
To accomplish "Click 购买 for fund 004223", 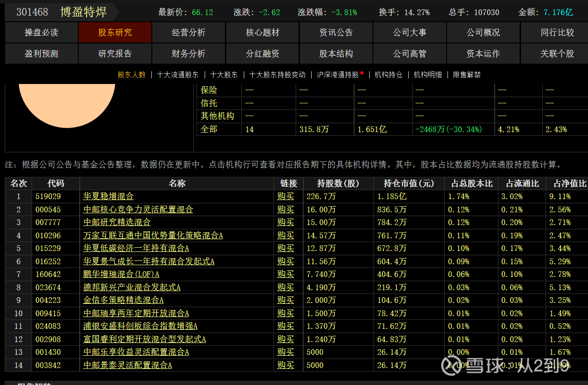I will click(x=286, y=300).
